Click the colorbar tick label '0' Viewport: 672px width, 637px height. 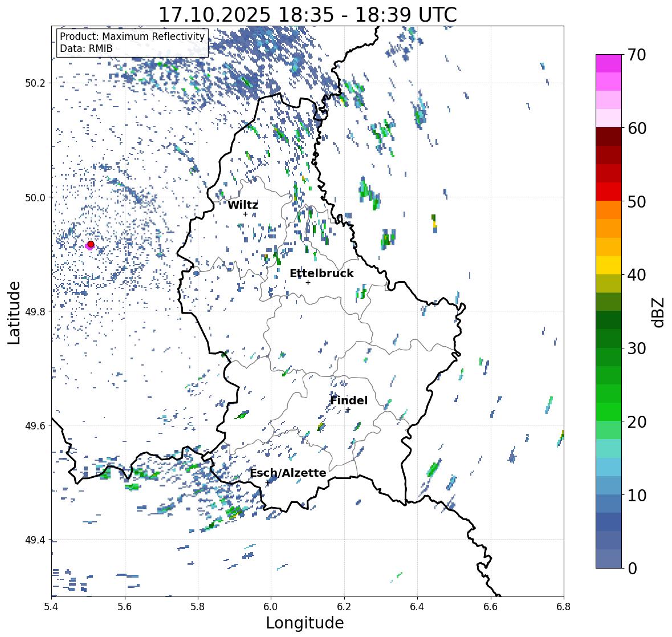pyautogui.click(x=632, y=569)
